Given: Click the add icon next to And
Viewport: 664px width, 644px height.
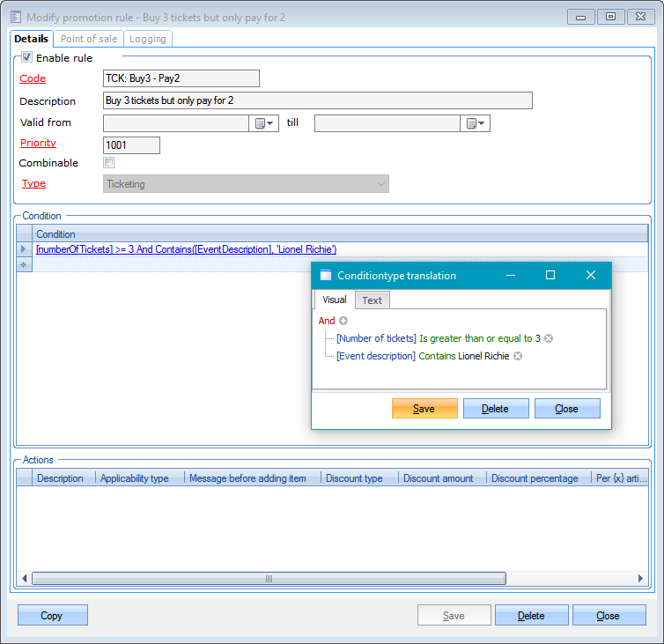Looking at the screenshot, I should 343,322.
